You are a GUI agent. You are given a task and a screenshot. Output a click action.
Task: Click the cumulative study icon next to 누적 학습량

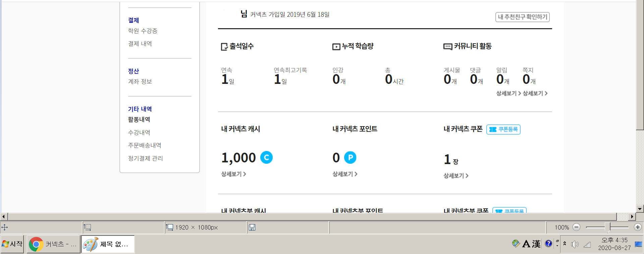click(x=336, y=47)
